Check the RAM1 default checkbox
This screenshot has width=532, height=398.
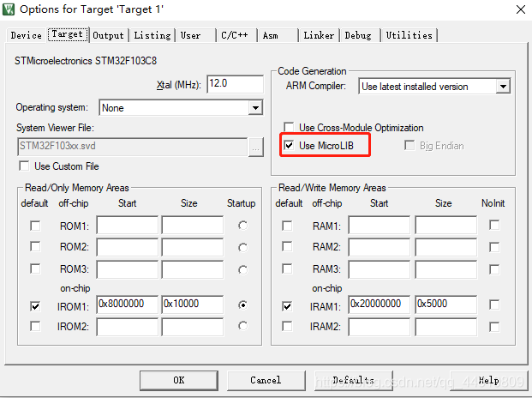[287, 226]
